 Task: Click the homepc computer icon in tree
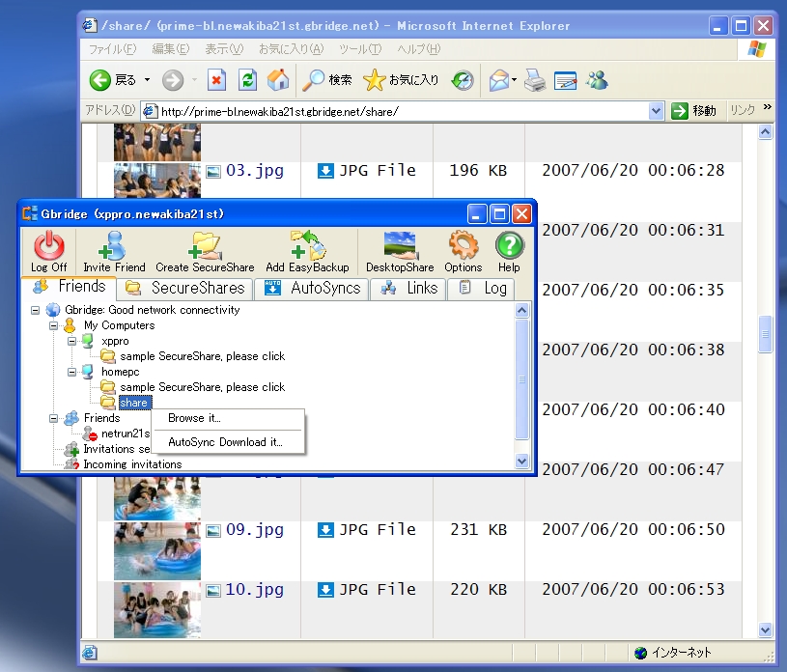tap(88, 372)
